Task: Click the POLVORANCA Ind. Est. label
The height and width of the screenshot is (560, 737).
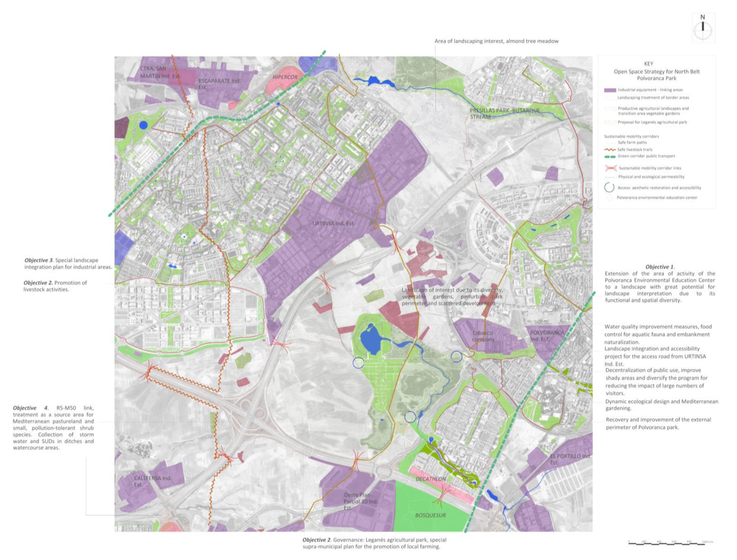Action: coord(547,336)
